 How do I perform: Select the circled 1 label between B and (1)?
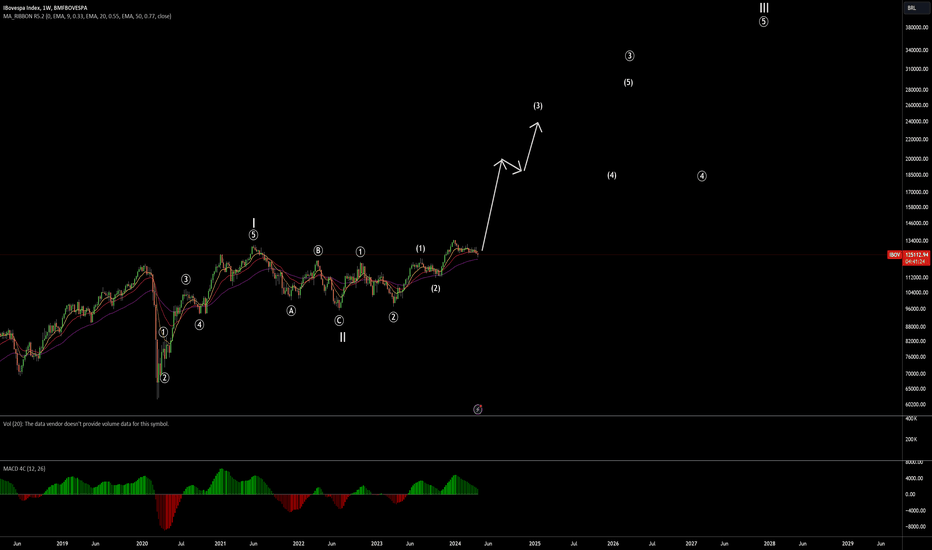pyautogui.click(x=360, y=252)
